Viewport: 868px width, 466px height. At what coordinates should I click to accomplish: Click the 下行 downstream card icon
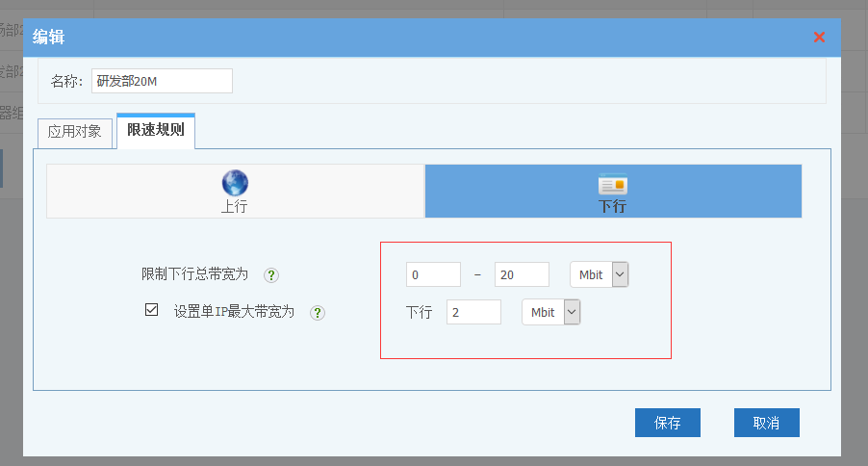612,185
